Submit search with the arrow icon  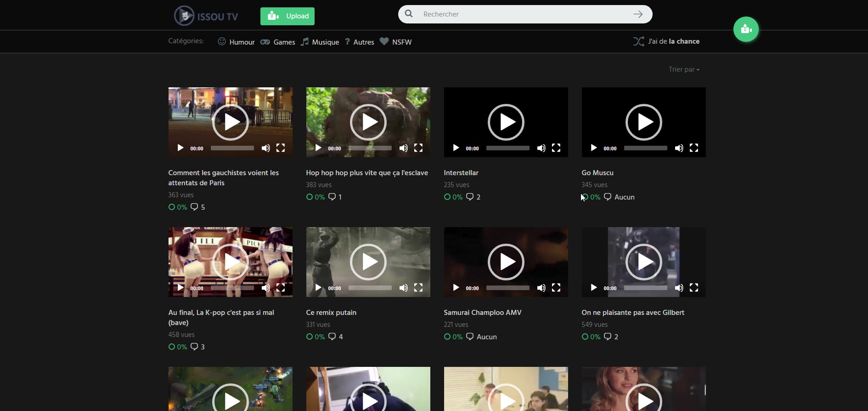tap(638, 14)
